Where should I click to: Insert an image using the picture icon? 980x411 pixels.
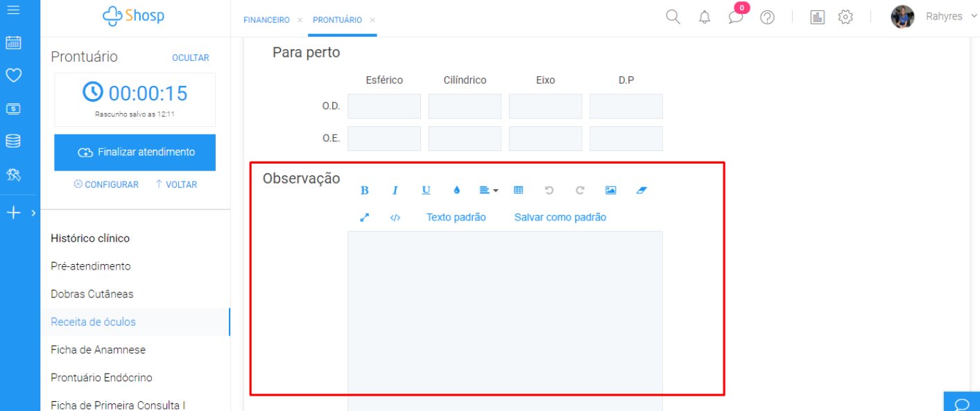610,191
